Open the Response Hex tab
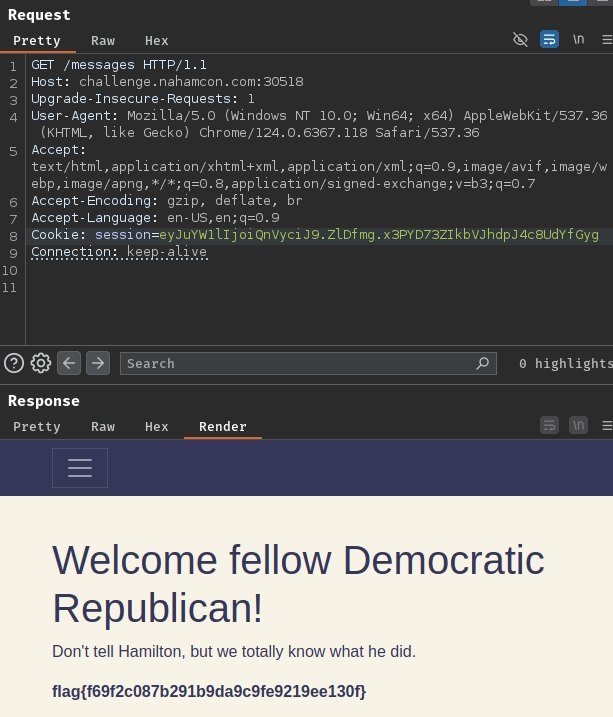Viewport: 613px width, 717px height. click(157, 426)
